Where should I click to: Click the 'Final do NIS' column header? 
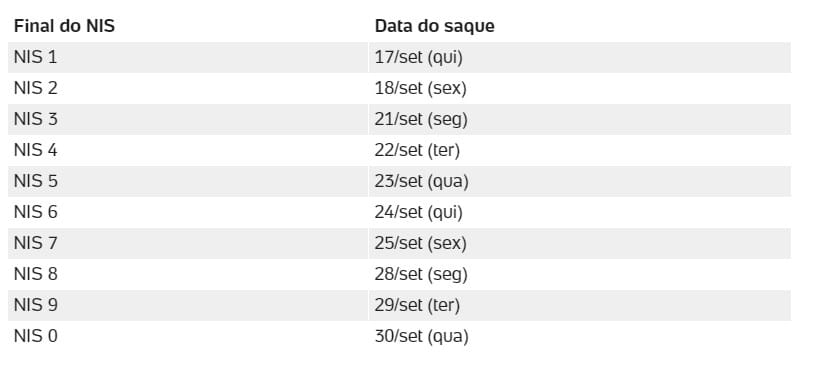point(64,26)
